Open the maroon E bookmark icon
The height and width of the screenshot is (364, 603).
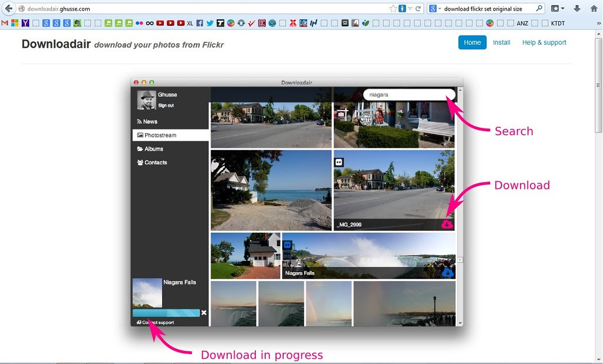[262, 23]
